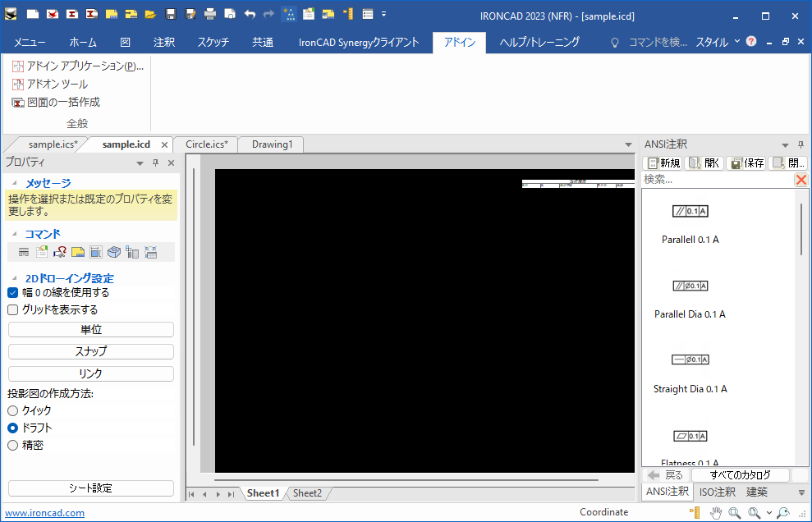Image resolution: width=812 pixels, height=522 pixels.
Task: Select the クイック radio button
Action: [13, 410]
